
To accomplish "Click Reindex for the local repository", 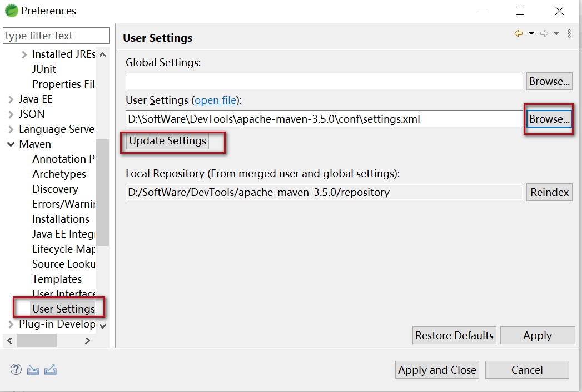I will tap(549, 193).
